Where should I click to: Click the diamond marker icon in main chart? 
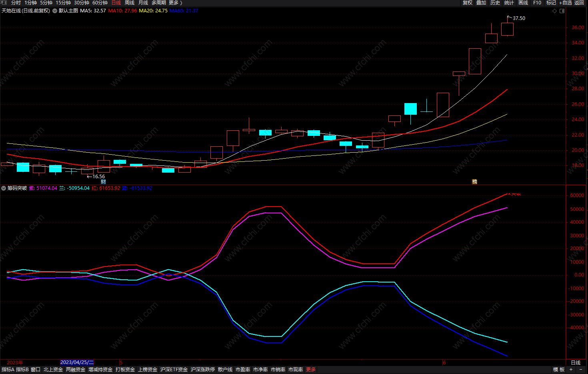click(554, 11)
